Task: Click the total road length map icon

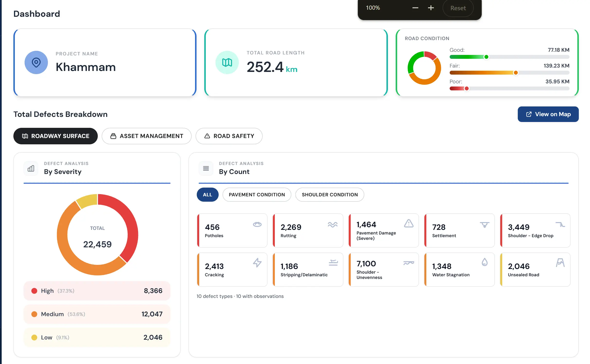Action: pos(227,62)
